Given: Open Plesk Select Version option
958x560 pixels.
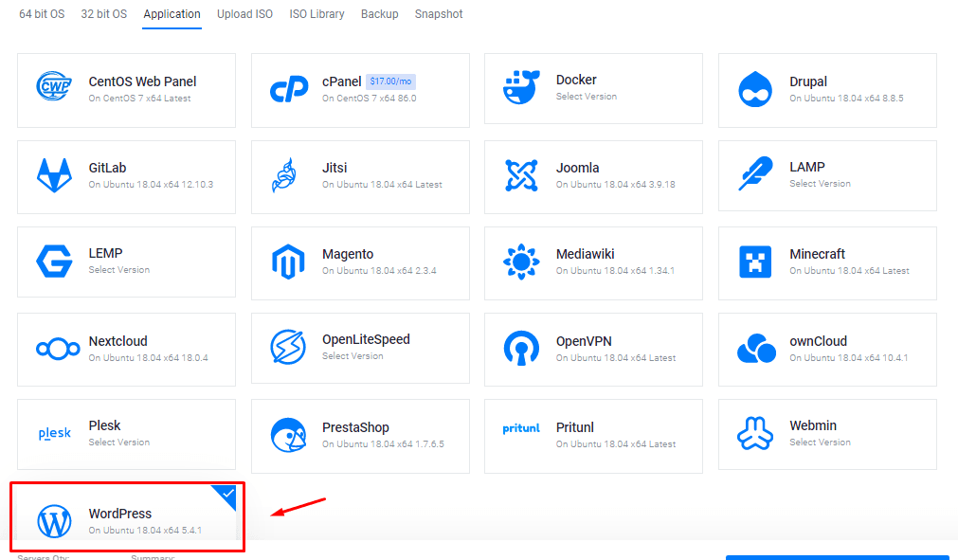Looking at the screenshot, I should coord(119,443).
